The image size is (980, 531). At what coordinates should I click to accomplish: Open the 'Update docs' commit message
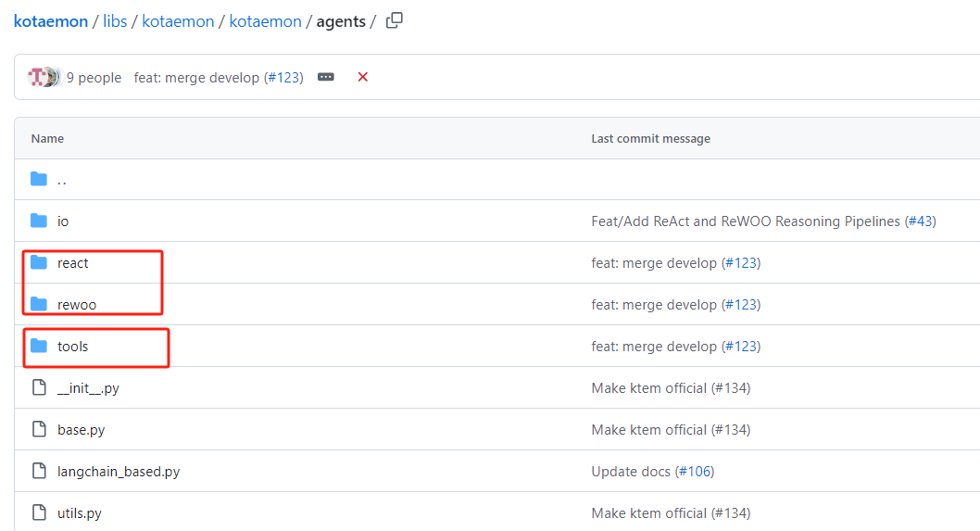pos(631,472)
